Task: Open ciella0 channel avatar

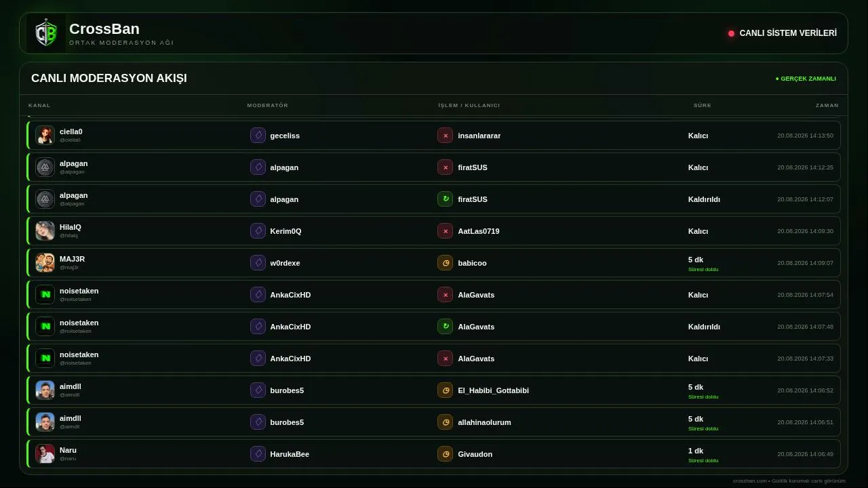Action: click(x=45, y=136)
